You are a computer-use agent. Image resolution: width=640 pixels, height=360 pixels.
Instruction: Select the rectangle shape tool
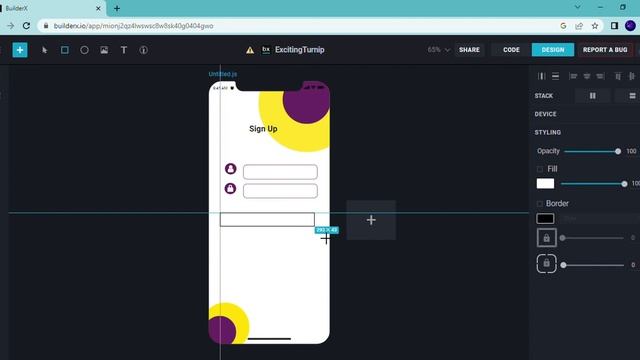tap(64, 50)
